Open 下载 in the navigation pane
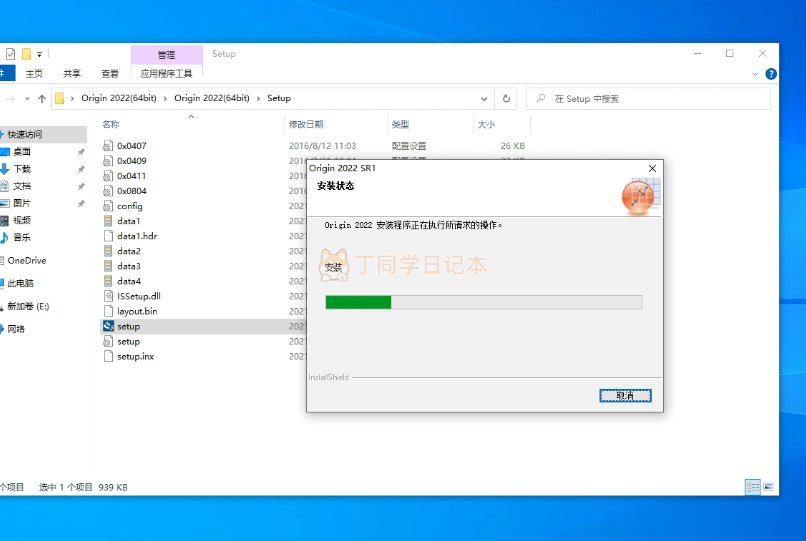 (x=22, y=169)
